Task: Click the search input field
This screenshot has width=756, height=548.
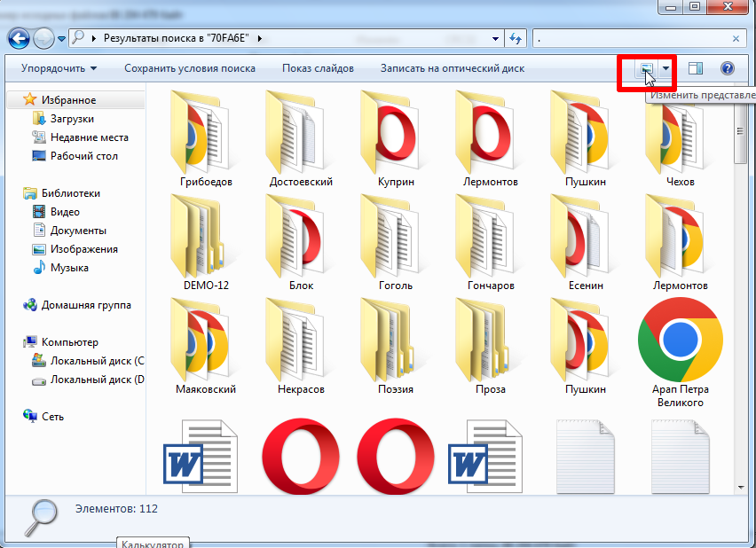Action: (x=632, y=38)
